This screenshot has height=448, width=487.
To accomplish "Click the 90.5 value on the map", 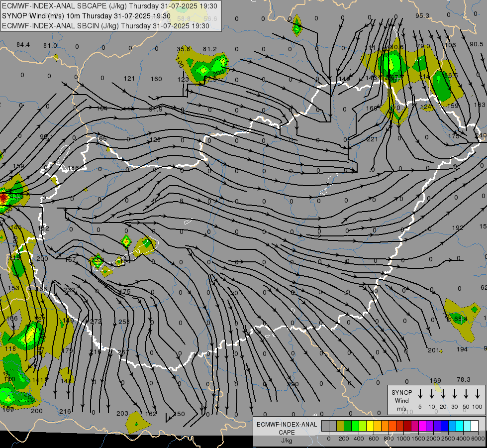I will 477,44.
